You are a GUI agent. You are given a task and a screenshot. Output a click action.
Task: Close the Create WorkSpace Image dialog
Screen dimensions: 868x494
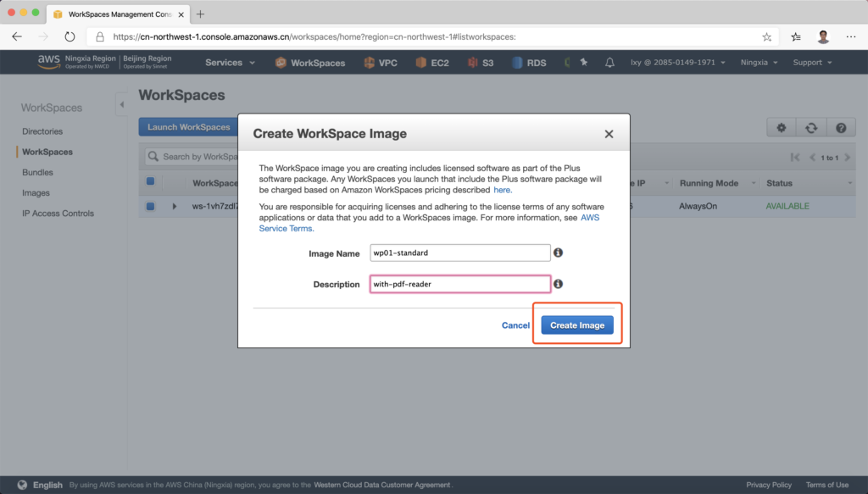click(609, 134)
